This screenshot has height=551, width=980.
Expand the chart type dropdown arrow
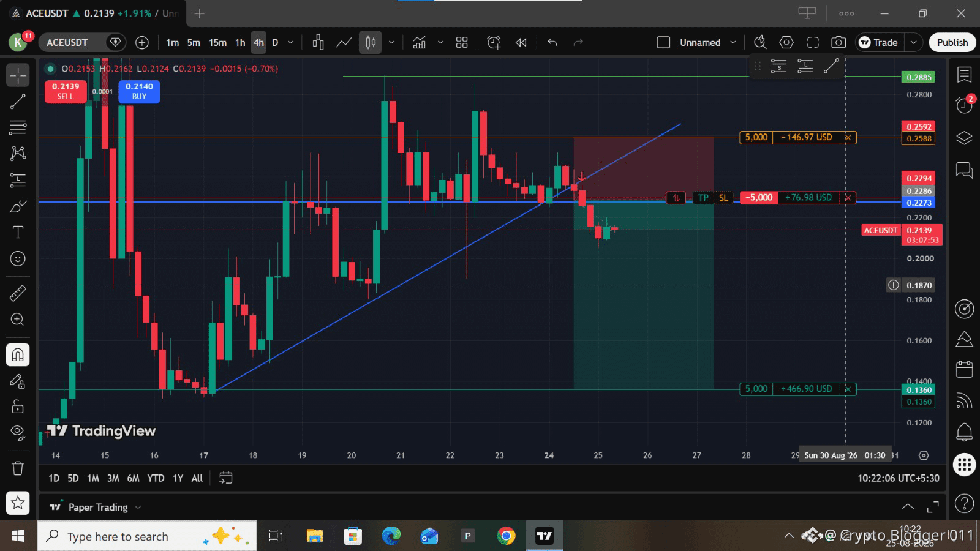(x=391, y=42)
